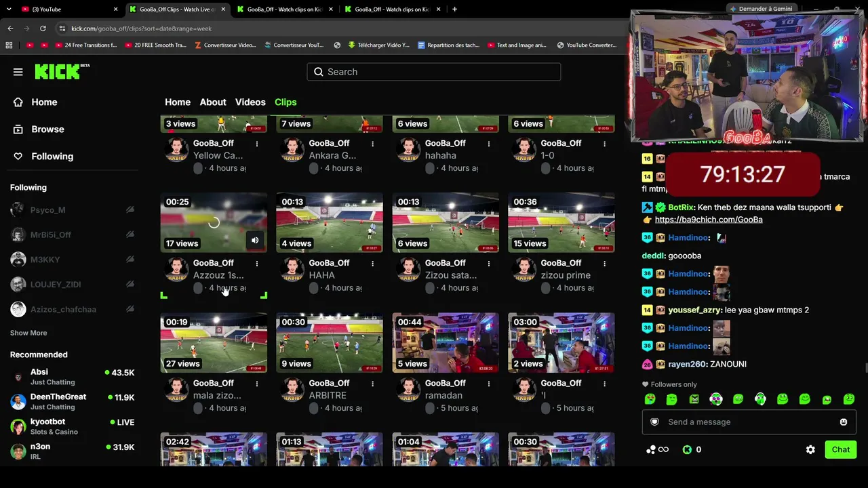Open options menu for '1-0' clip
The width and height of the screenshot is (868, 488).
point(604,144)
